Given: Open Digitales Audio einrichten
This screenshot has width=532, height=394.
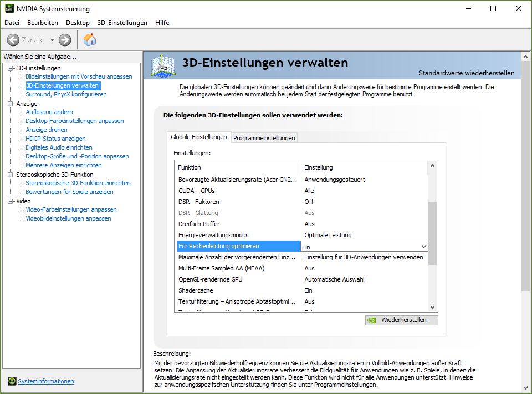Looking at the screenshot, I should click(59, 147).
